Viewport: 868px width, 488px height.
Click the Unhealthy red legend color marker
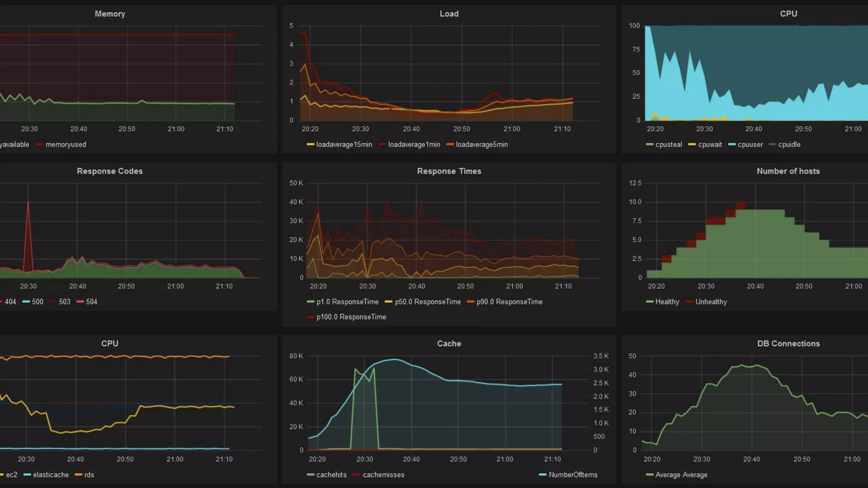[x=689, y=302]
